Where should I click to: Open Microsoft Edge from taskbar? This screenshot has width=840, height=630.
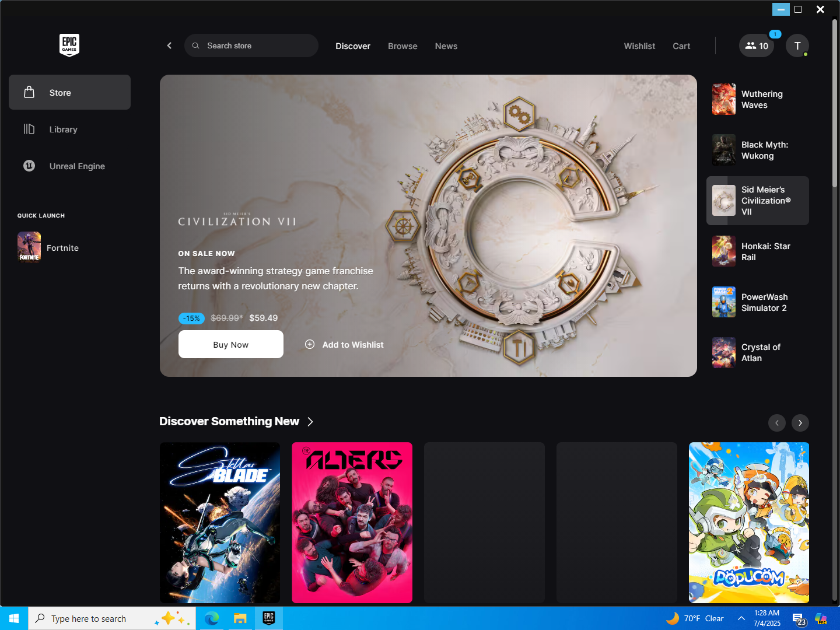coord(212,618)
